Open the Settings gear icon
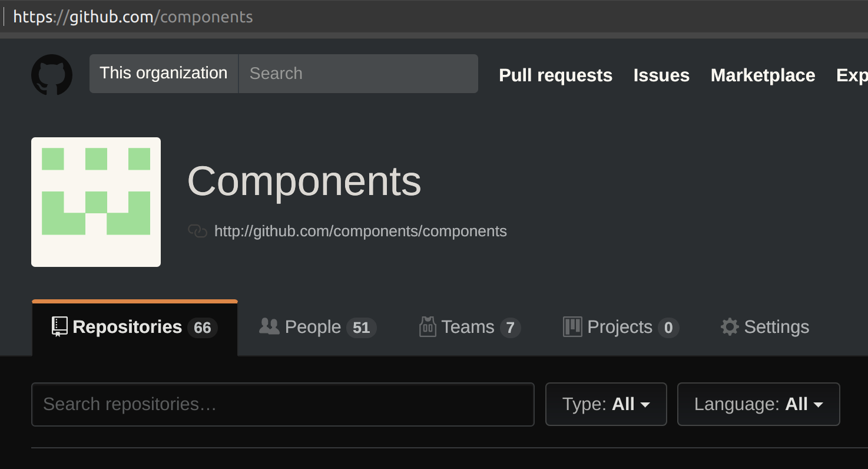The image size is (868, 469). (x=730, y=327)
